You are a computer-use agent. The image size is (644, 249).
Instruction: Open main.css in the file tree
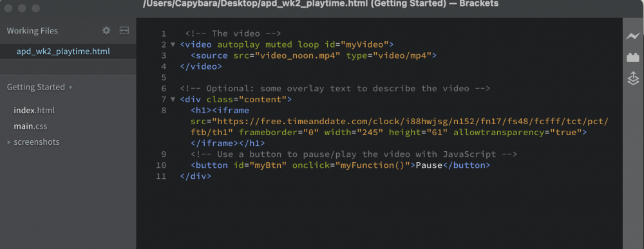coord(30,126)
